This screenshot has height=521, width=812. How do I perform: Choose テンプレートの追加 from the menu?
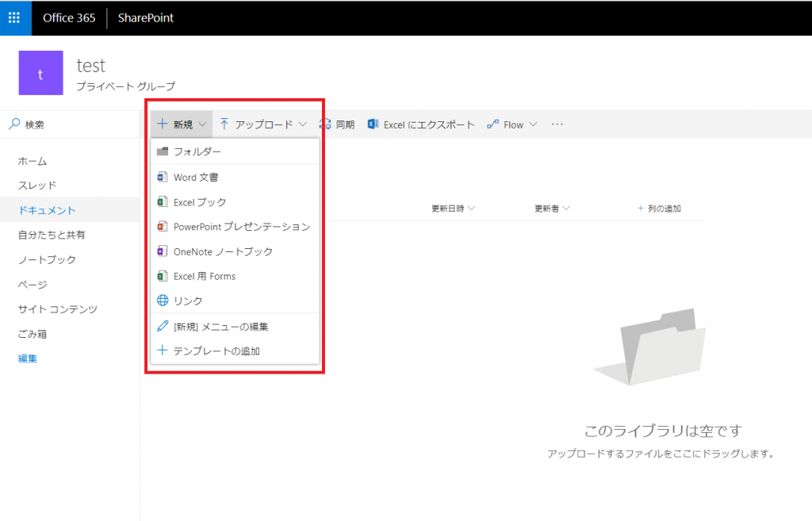(235, 351)
